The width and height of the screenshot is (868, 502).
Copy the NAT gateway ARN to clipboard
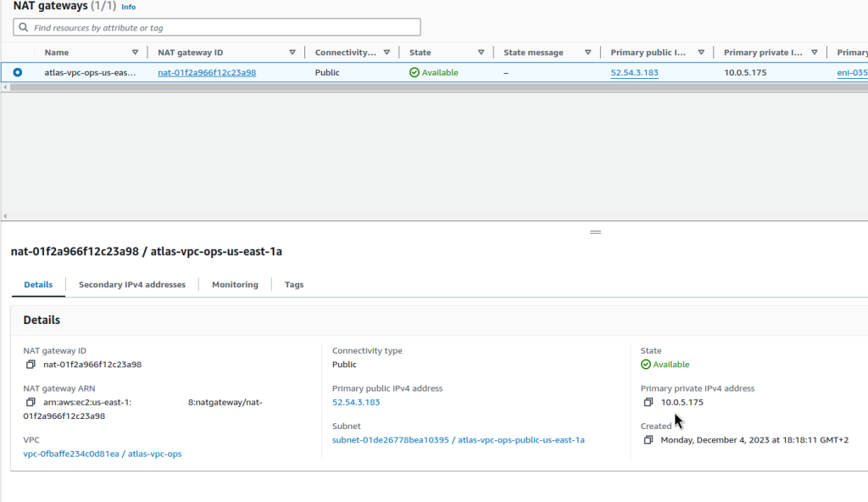[x=31, y=401]
